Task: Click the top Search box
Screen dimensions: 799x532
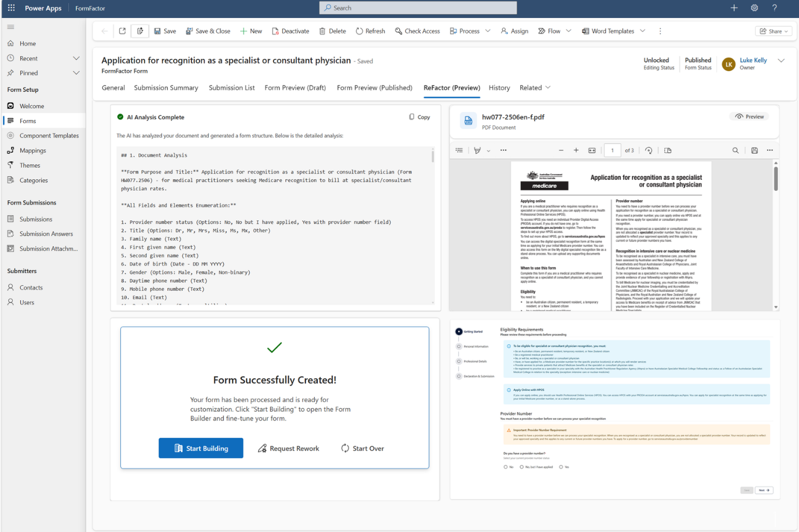Action: [x=418, y=8]
